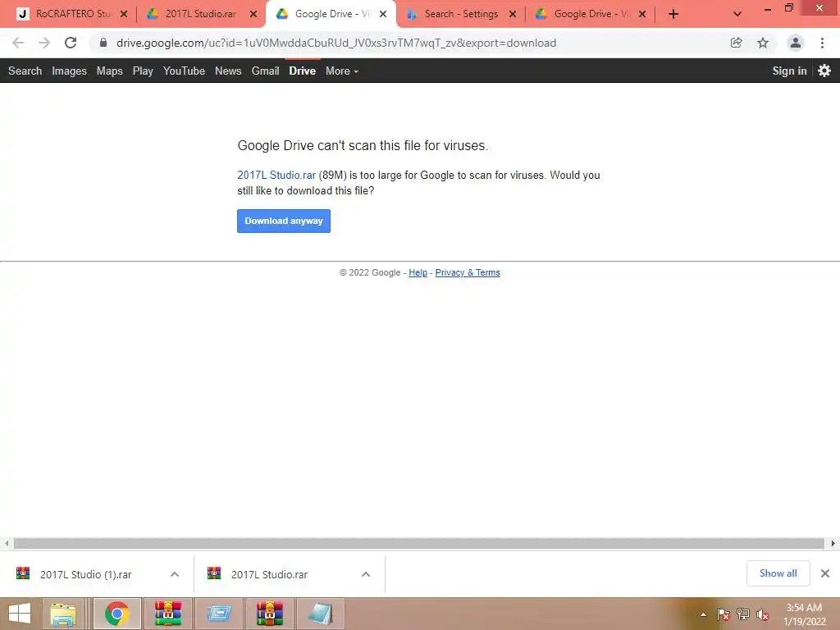The image size is (840, 630).
Task: Click the network tray icon
Action: pos(743,614)
